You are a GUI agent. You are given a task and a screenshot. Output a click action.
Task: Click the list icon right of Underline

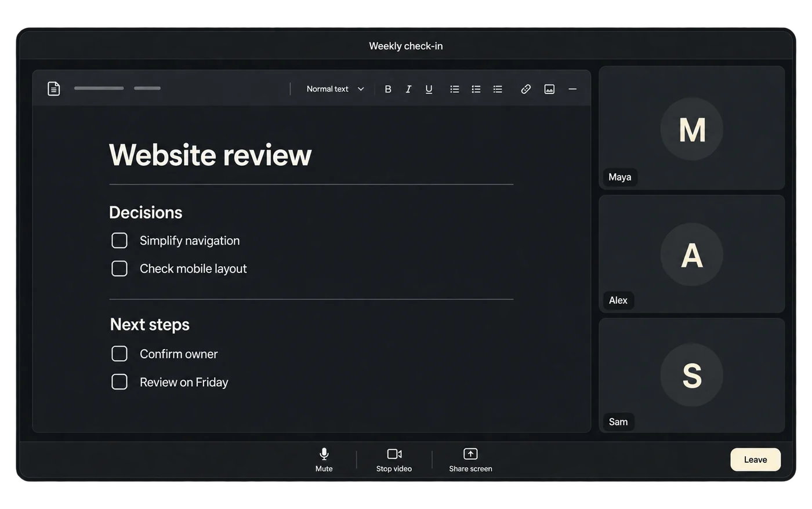tap(455, 89)
